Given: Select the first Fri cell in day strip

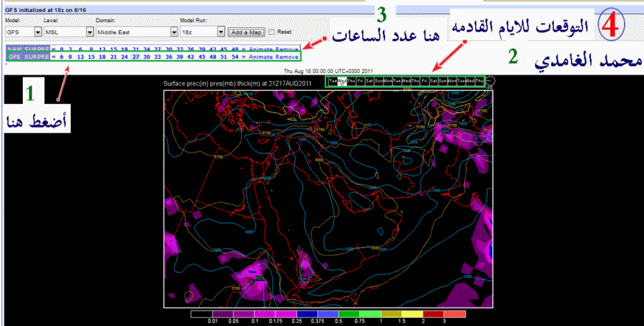Looking at the screenshot, I should 361,82.
